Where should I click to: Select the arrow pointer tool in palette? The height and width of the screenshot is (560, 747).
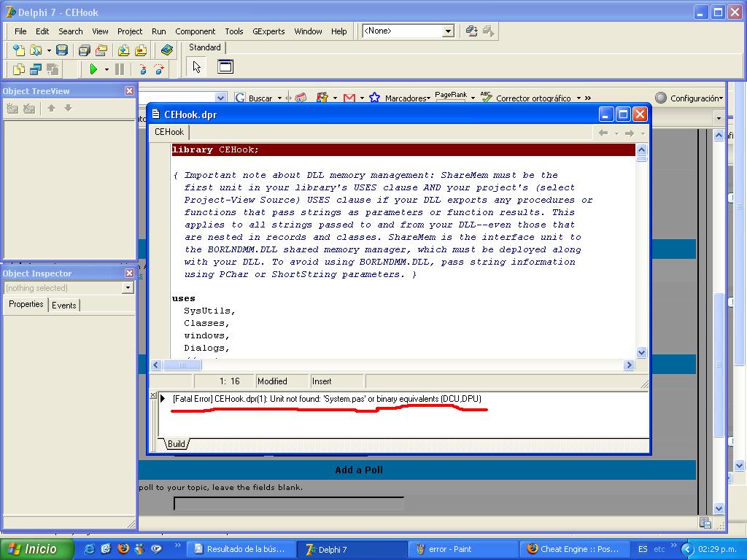tap(197, 66)
